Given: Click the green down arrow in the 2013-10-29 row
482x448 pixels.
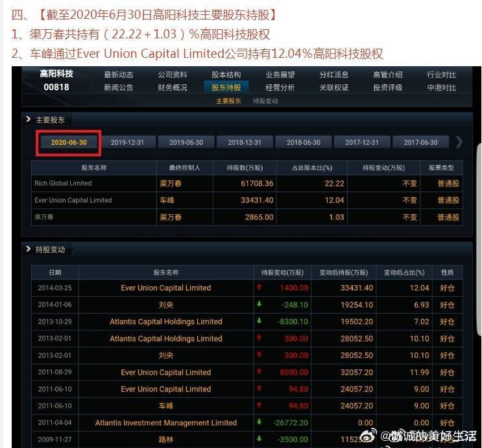Looking at the screenshot, I should [x=259, y=321].
